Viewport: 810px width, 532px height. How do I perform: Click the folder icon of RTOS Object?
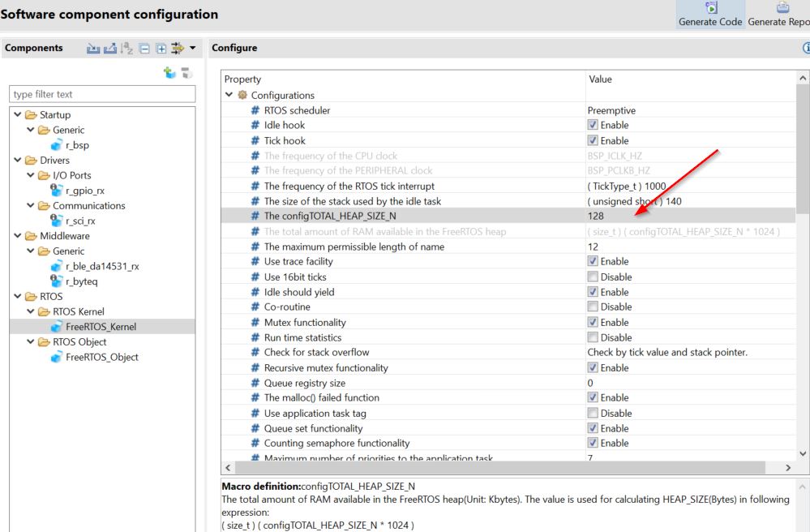point(44,342)
